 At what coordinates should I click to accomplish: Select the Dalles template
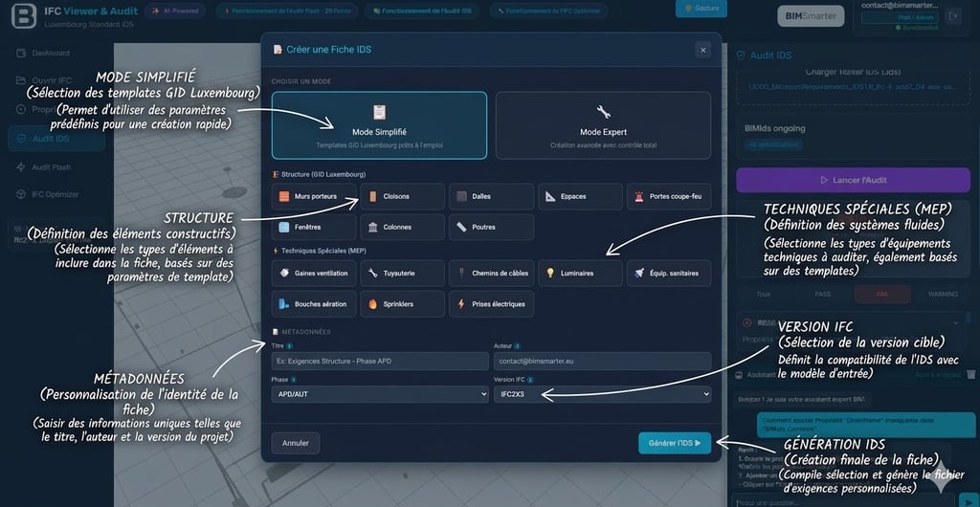pyautogui.click(x=491, y=196)
